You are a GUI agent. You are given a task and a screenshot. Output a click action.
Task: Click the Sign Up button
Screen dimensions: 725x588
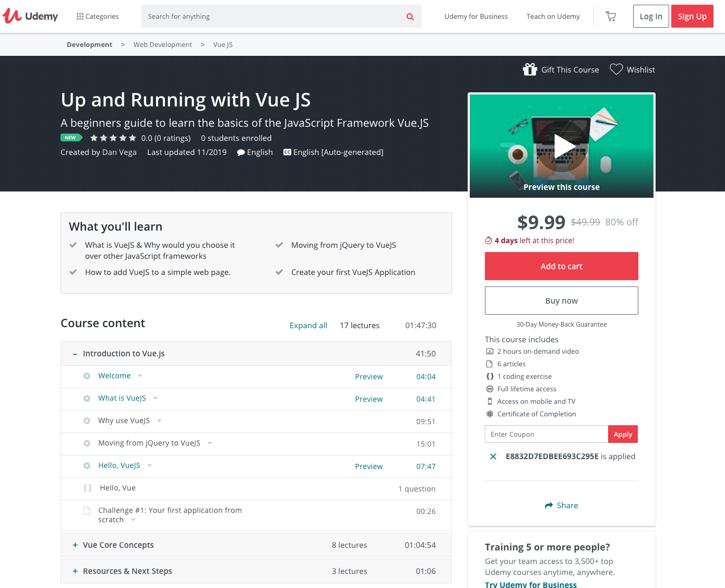pos(692,16)
